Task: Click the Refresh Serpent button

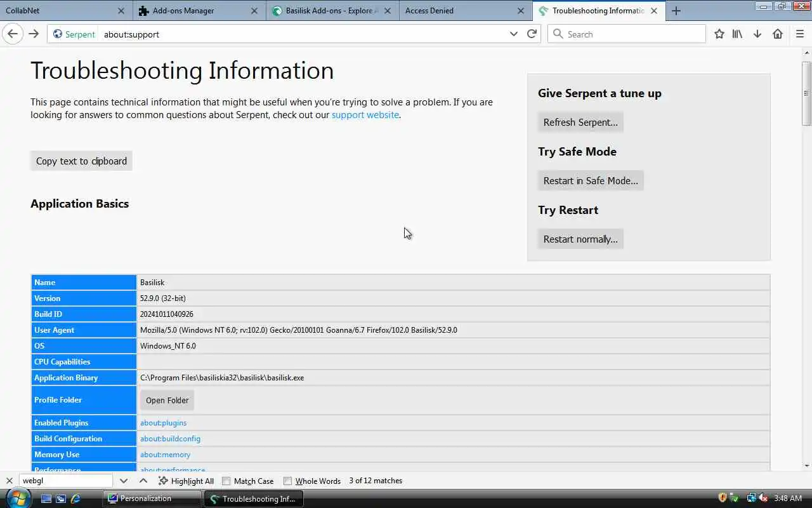Action: 580,122
